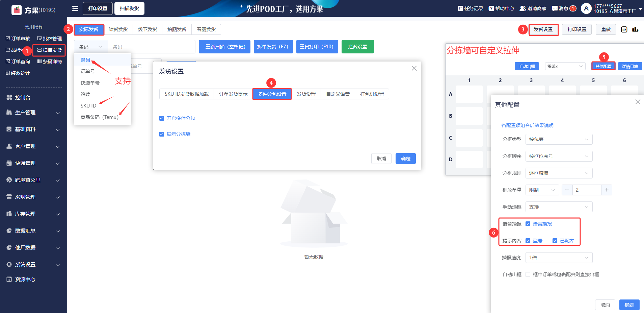Image resolution: width=644 pixels, height=313 pixels.
Task: Click 重新扫描 (空格键) button
Action: [224, 47]
